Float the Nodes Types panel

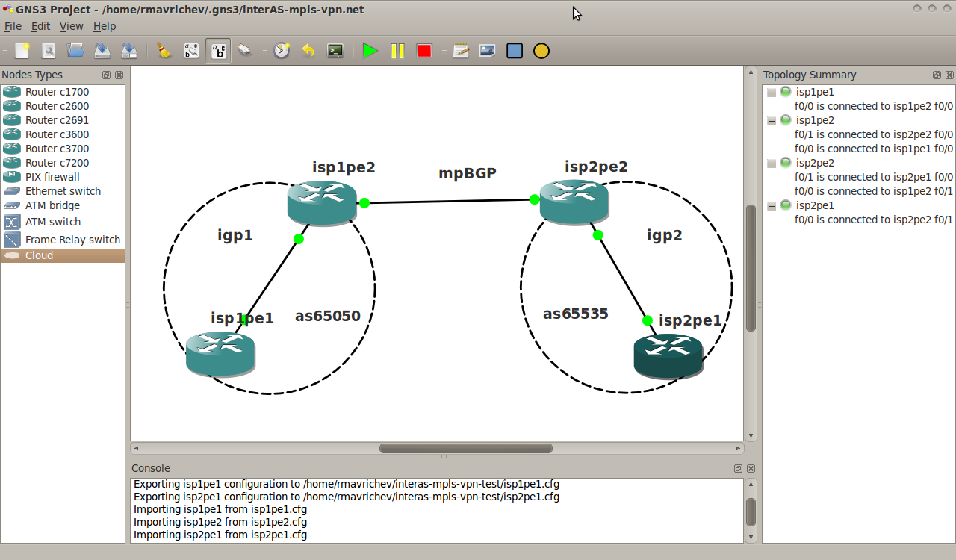[x=107, y=75]
